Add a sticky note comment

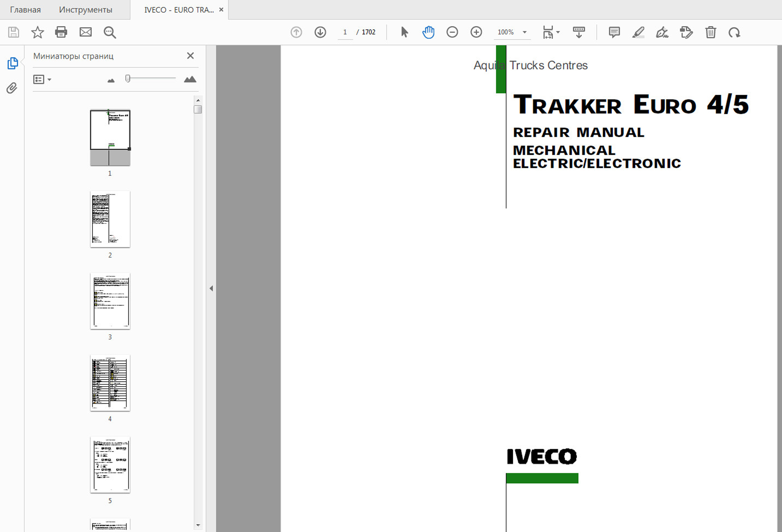[614, 32]
